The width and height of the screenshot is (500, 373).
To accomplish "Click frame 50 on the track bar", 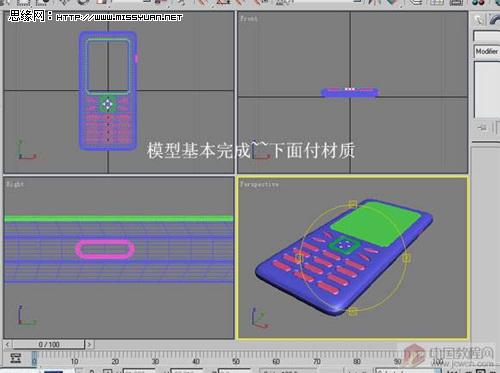I will coord(236,361).
